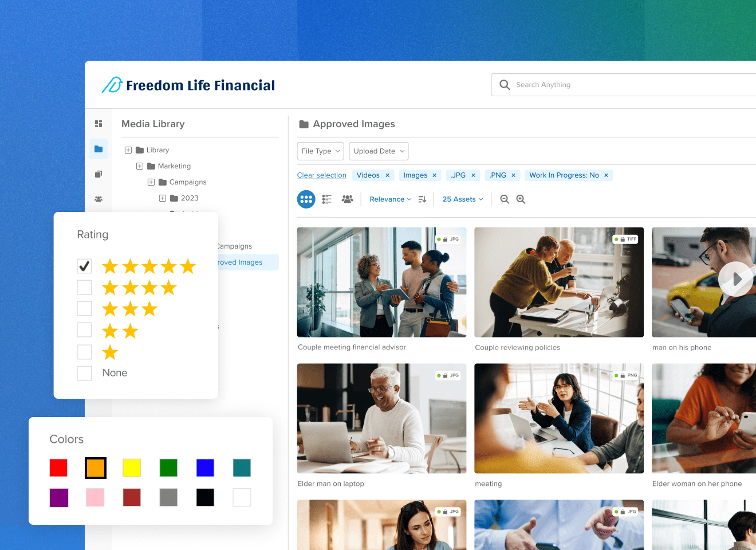The width and height of the screenshot is (756, 550).
Task: Click the search magnifier icon
Action: (505, 85)
